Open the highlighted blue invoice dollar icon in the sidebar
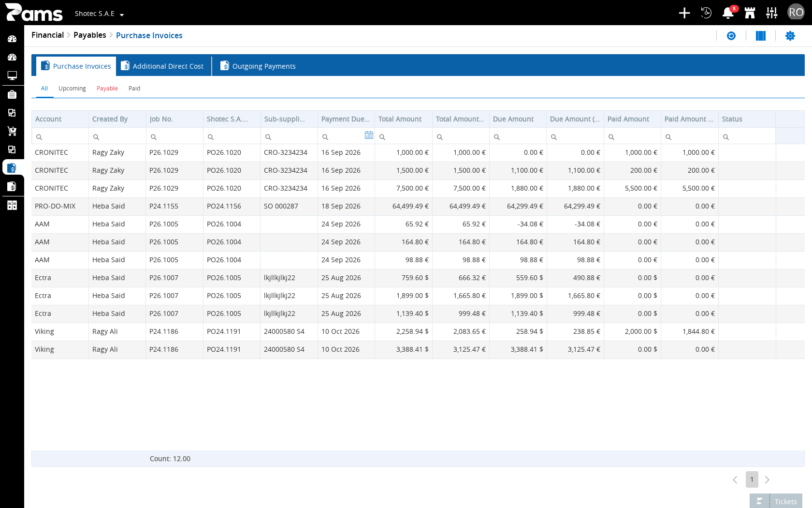 tap(12, 168)
